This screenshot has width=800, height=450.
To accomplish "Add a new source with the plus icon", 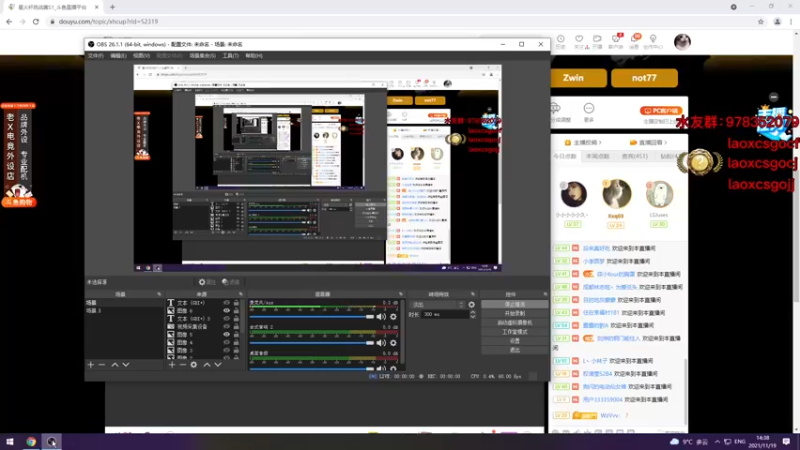I will click(x=172, y=365).
